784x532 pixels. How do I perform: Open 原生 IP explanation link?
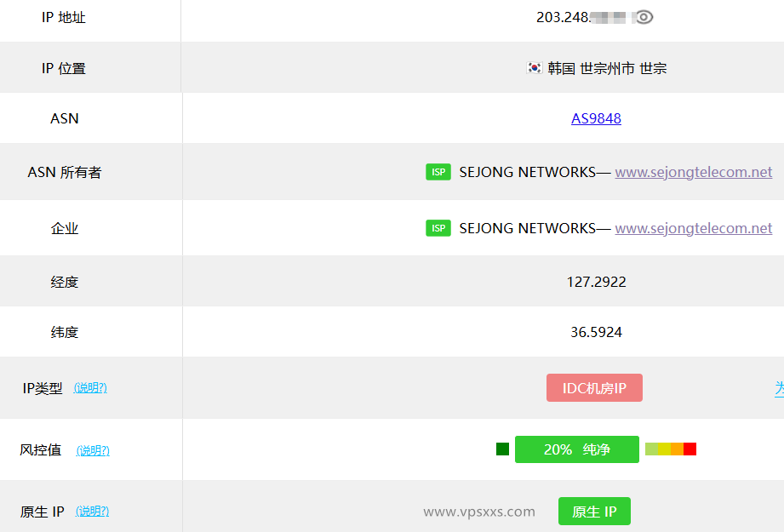92,511
